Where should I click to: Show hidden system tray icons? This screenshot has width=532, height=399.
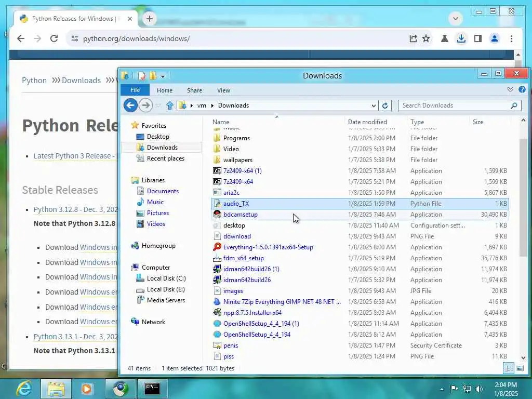(x=442, y=389)
